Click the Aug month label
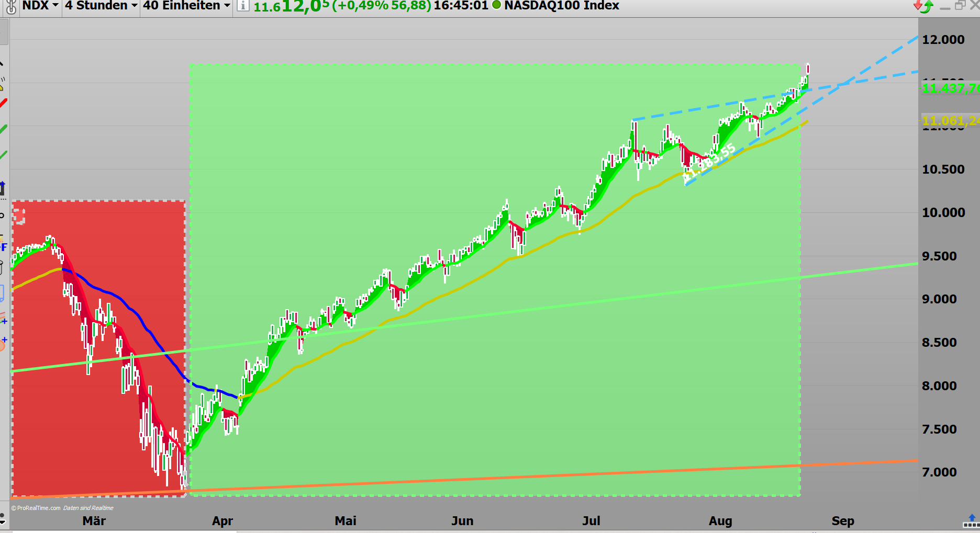This screenshot has width=980, height=533. point(720,521)
